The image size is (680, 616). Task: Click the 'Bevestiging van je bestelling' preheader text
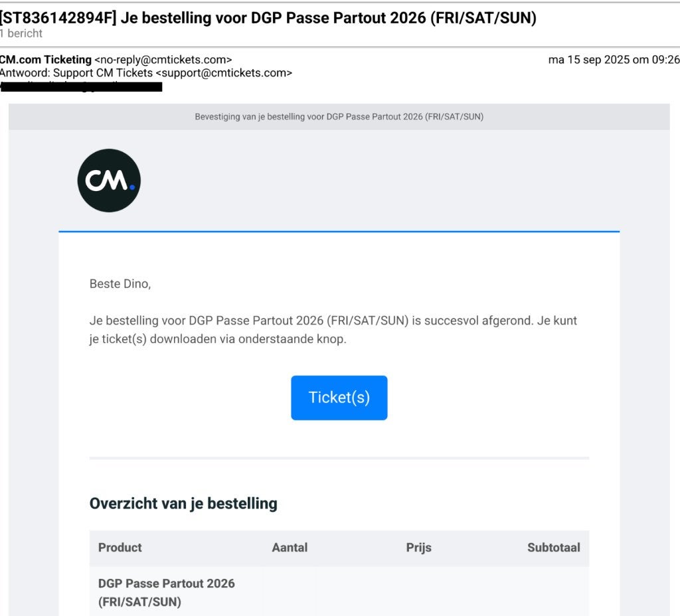coord(339,117)
